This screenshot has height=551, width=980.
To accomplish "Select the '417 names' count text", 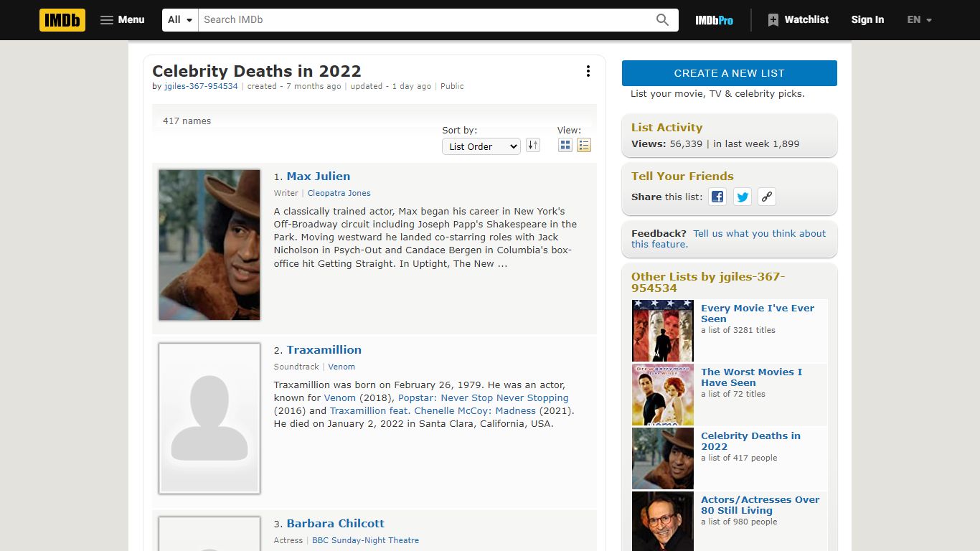I will click(187, 121).
